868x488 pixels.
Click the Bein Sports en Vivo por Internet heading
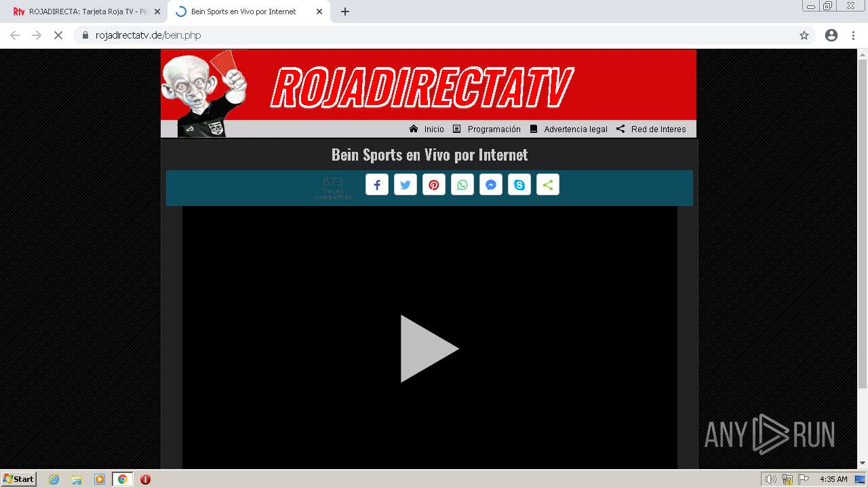coord(429,155)
